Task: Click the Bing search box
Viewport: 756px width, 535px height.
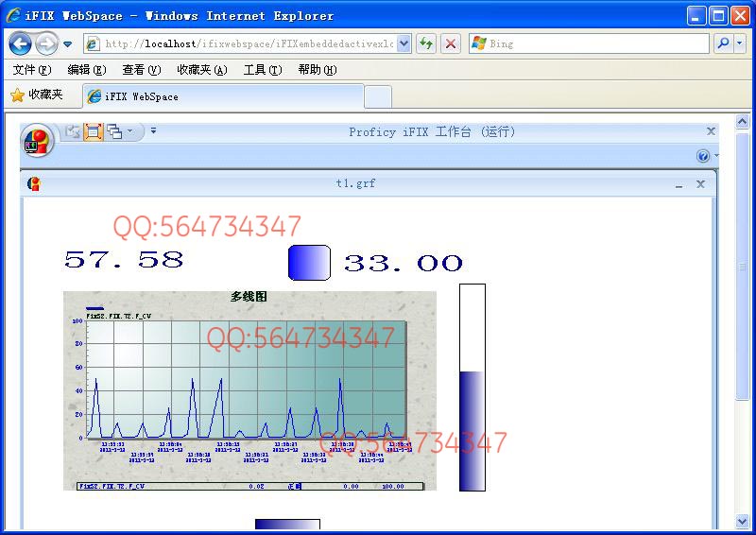Action: 589,43
